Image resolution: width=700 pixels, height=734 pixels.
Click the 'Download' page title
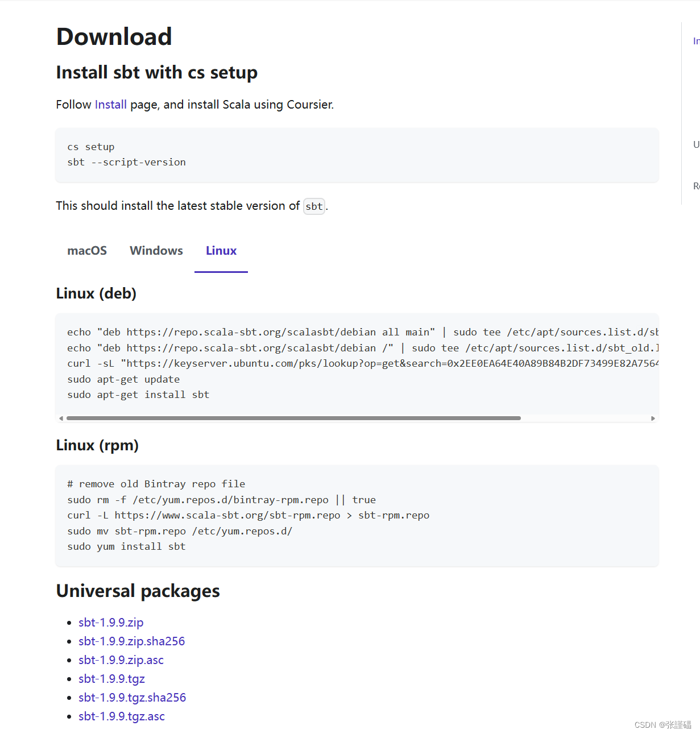click(x=114, y=37)
